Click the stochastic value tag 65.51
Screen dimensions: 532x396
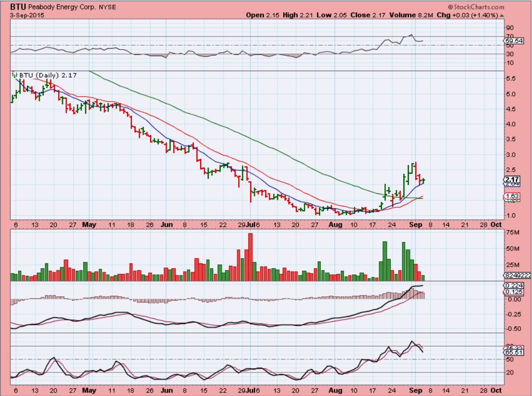pos(513,352)
